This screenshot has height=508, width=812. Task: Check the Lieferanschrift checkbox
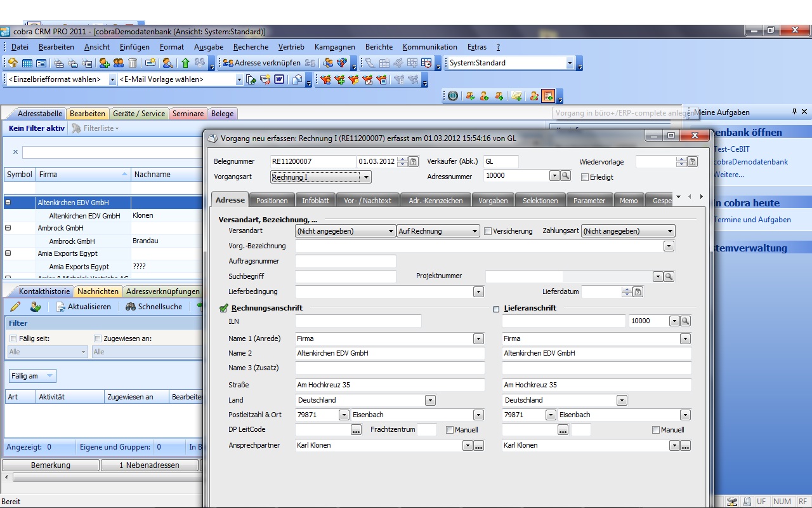click(x=496, y=309)
